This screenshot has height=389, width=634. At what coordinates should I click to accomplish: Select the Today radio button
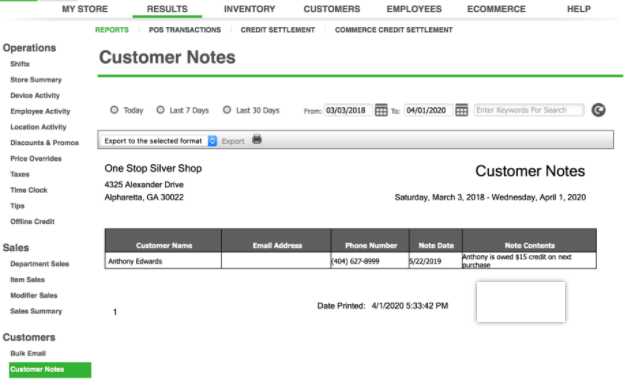(114, 110)
